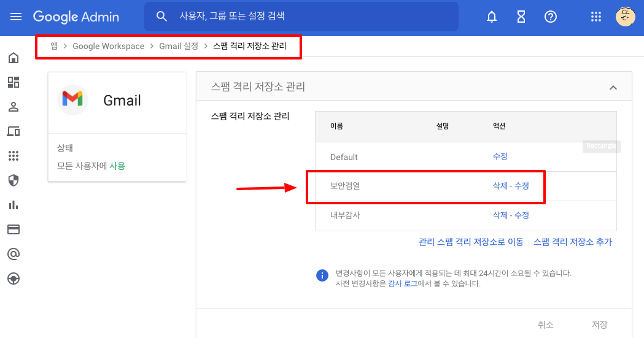Open notifications bell
644x338 pixels.
tap(492, 17)
